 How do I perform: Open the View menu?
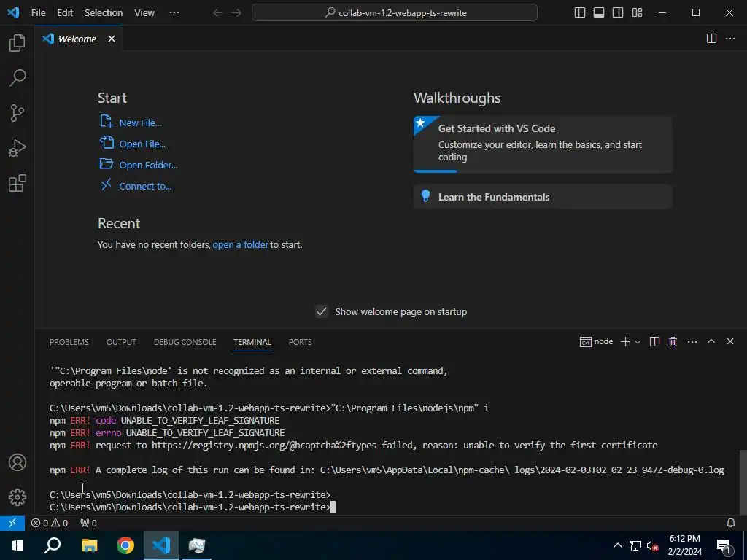tap(144, 13)
